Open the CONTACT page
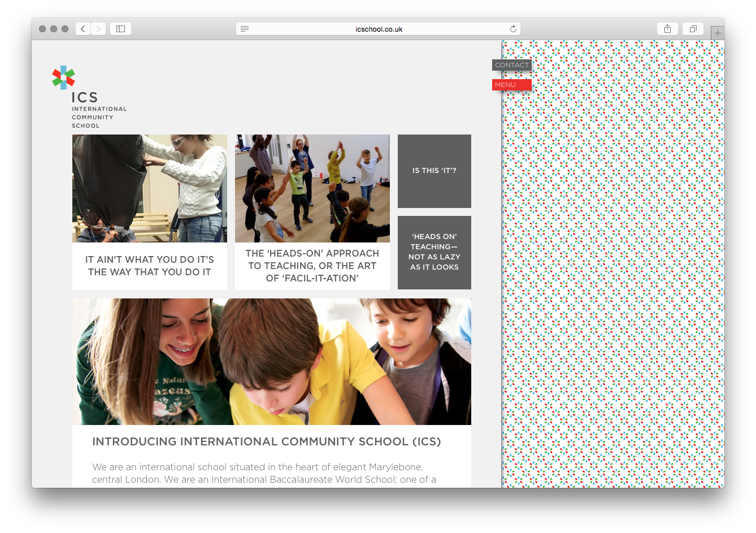Viewport: 756px width, 533px height. tap(511, 65)
